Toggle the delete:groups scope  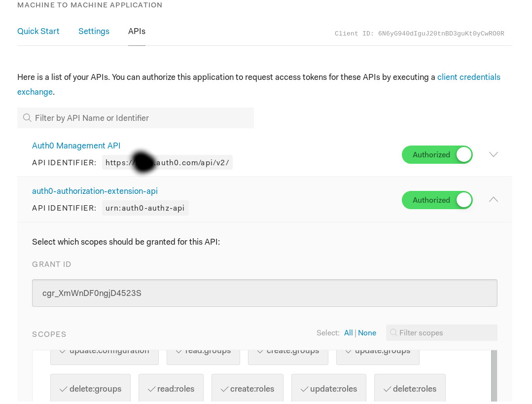point(90,389)
